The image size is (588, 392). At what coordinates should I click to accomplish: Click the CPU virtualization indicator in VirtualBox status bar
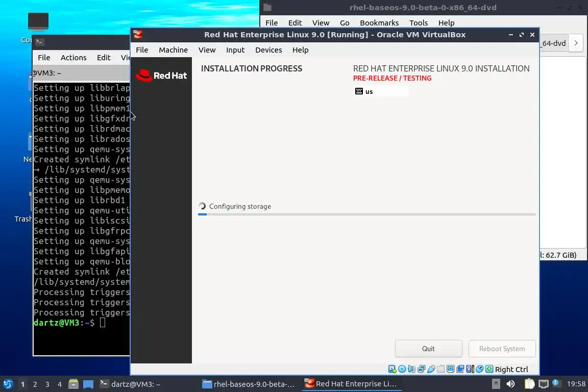(x=470, y=369)
